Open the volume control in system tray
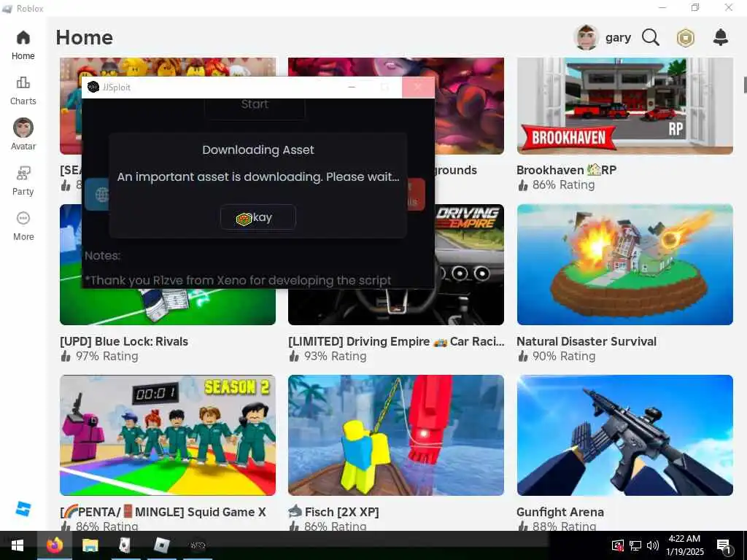The image size is (747, 560). tap(653, 545)
